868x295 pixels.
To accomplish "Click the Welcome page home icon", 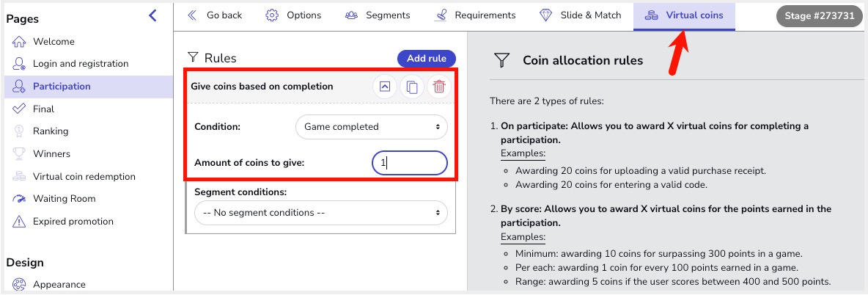I will [19, 42].
